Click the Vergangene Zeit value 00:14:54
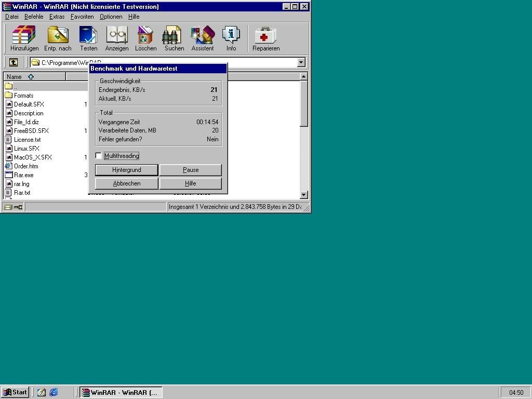This screenshot has height=399, width=532. (x=207, y=122)
